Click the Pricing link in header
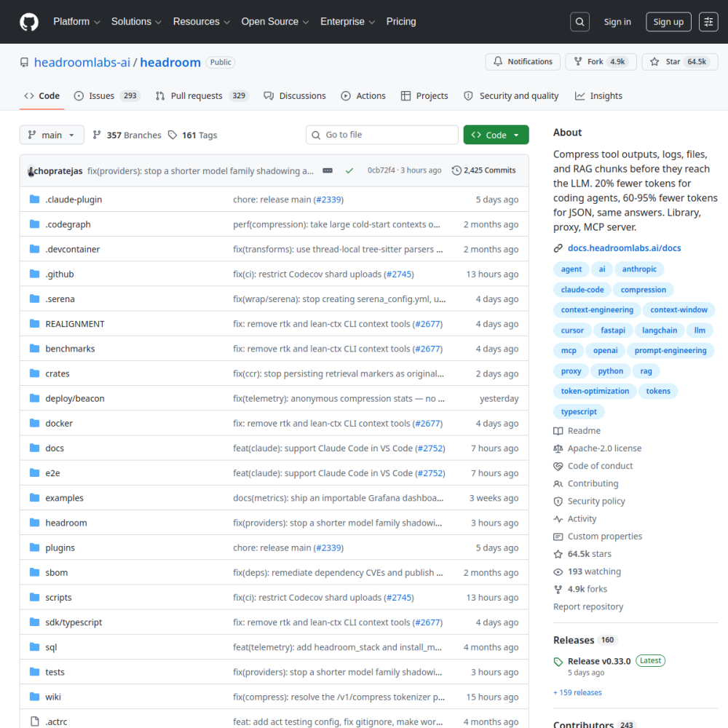 401,22
